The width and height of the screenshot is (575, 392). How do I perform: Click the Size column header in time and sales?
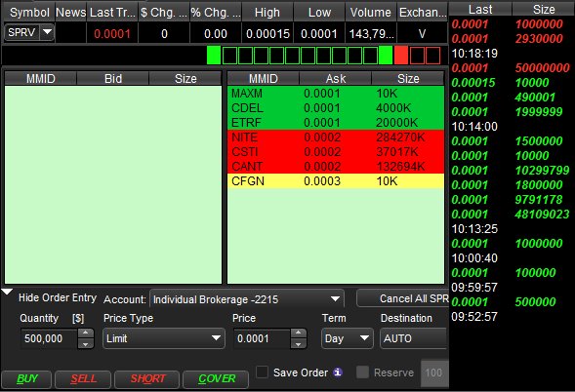click(543, 9)
